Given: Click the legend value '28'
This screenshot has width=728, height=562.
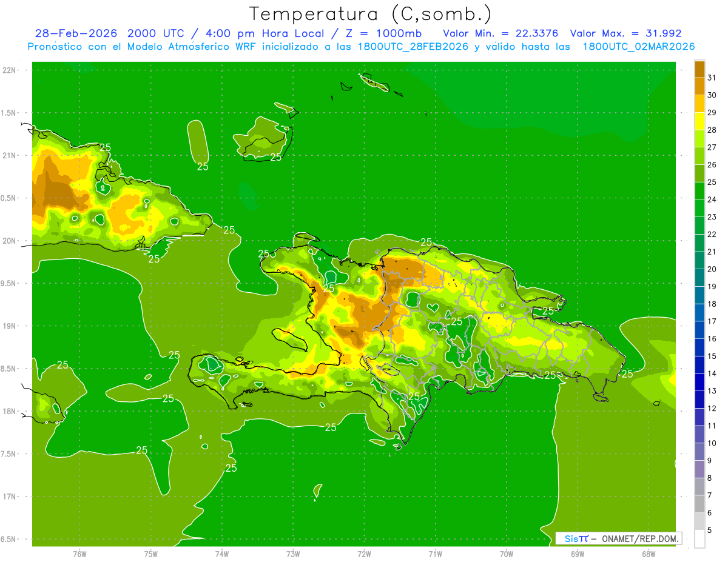Looking at the screenshot, I should pyautogui.click(x=712, y=130).
